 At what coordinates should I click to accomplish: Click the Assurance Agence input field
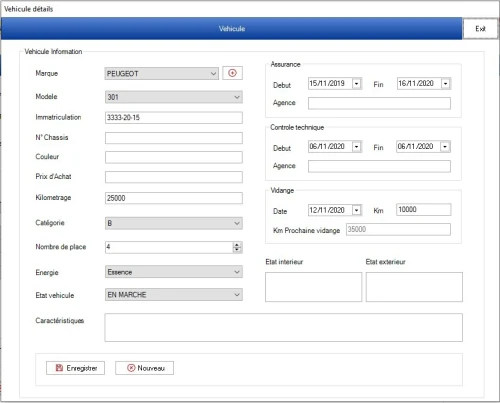(x=379, y=103)
